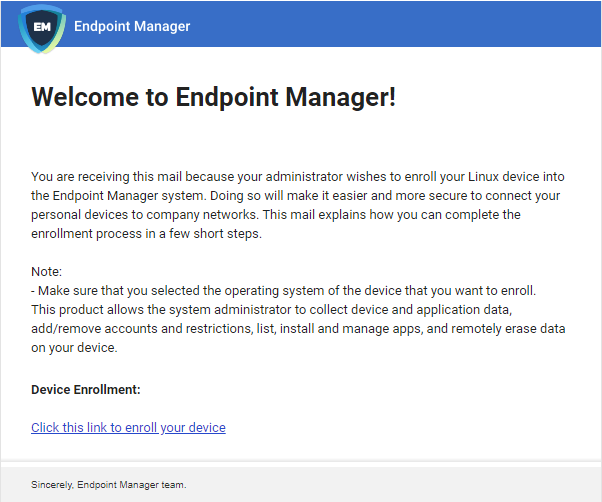
Task: Click the phrase Endpoint Manager system
Action: pyautogui.click(x=130, y=196)
